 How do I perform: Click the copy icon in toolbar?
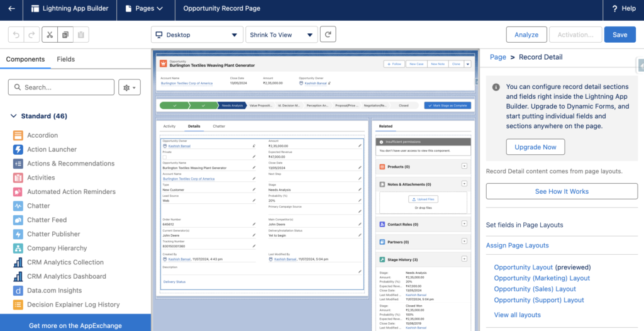pos(65,35)
